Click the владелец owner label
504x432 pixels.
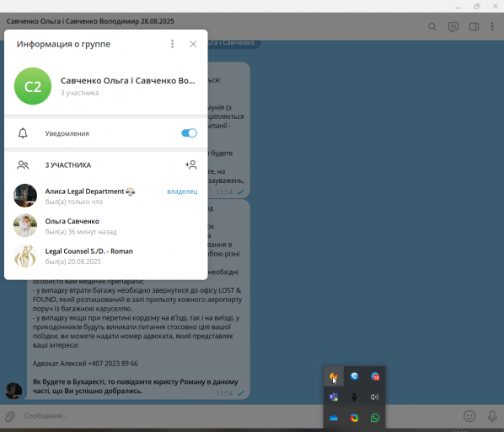[x=182, y=192]
